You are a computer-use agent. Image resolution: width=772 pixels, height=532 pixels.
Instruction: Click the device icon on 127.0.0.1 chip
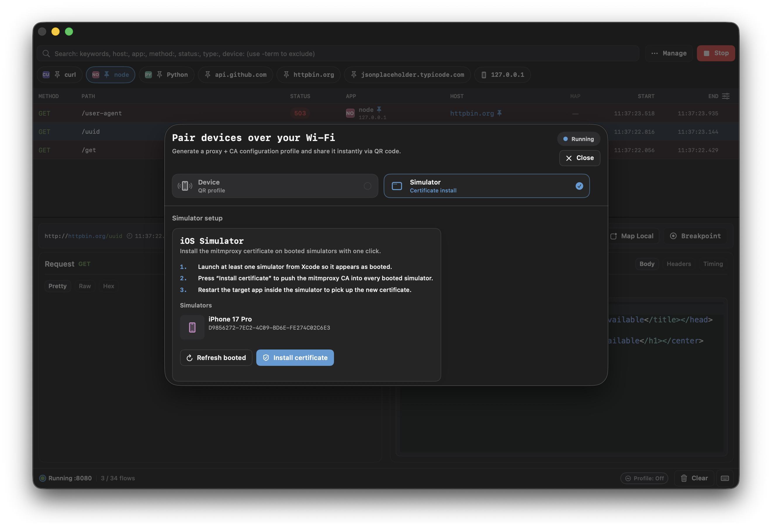(484, 75)
